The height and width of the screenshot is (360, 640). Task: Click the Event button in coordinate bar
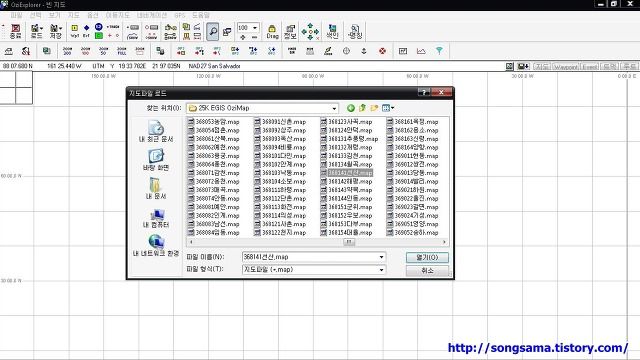tap(589, 66)
